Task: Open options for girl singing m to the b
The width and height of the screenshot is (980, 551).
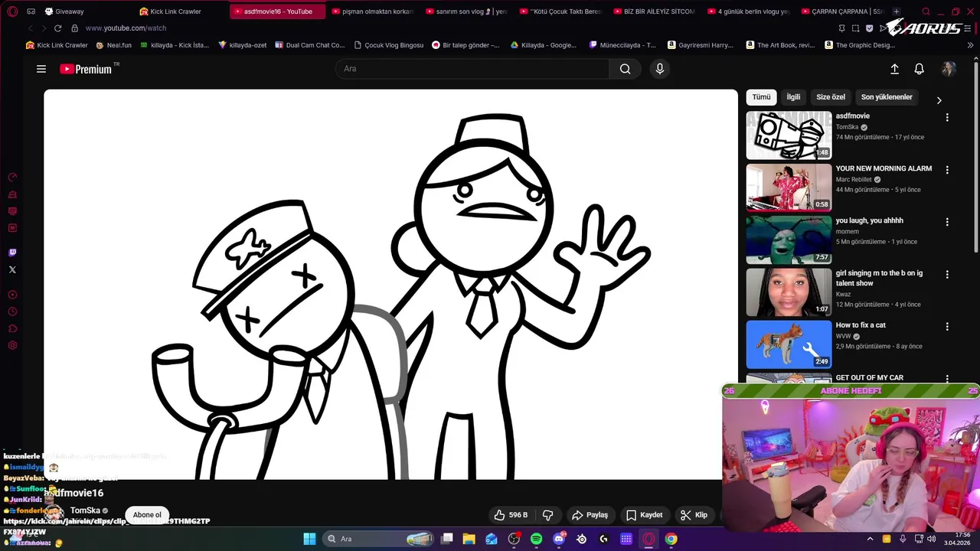Action: click(947, 274)
